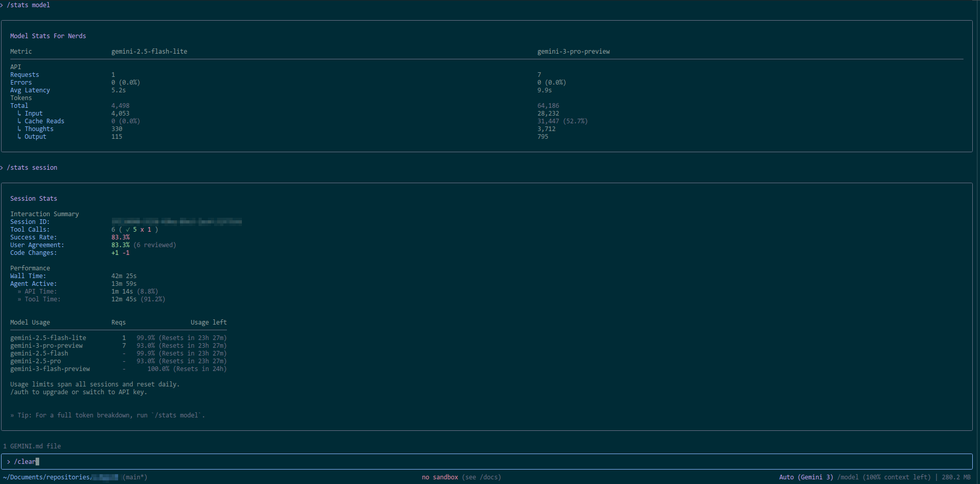Click the 'Tool Calls:' label
The height and width of the screenshot is (484, 980).
pyautogui.click(x=30, y=230)
